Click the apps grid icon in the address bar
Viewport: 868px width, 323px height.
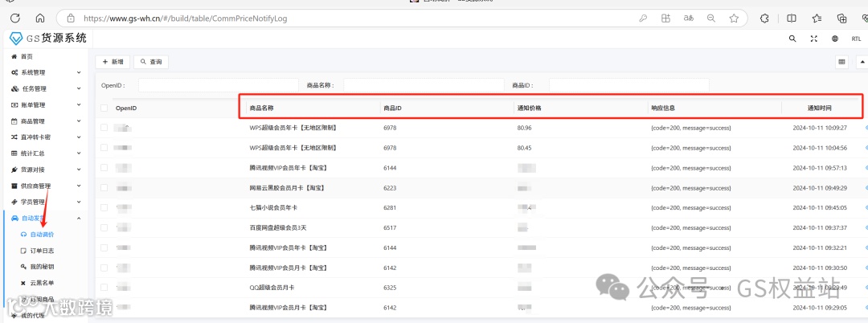[666, 18]
